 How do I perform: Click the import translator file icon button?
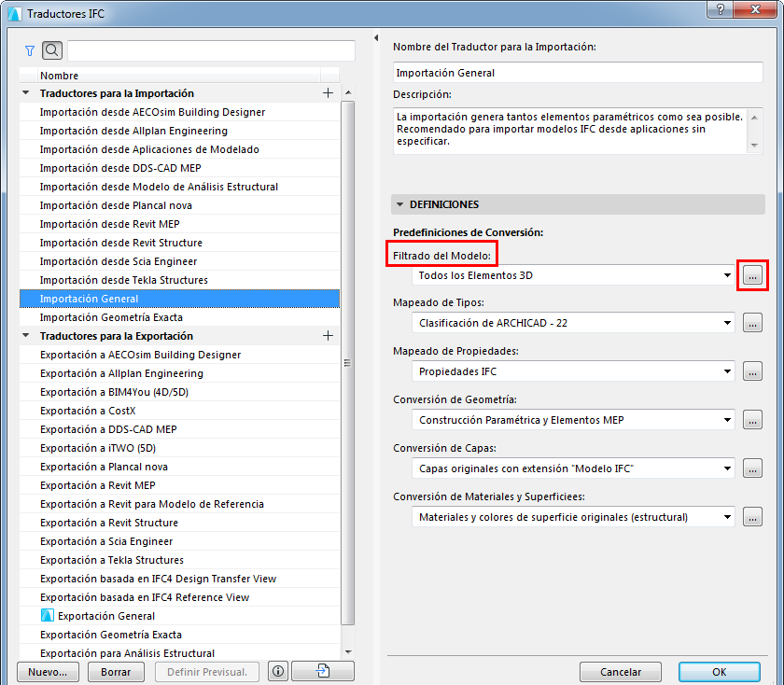pyautogui.click(x=323, y=671)
